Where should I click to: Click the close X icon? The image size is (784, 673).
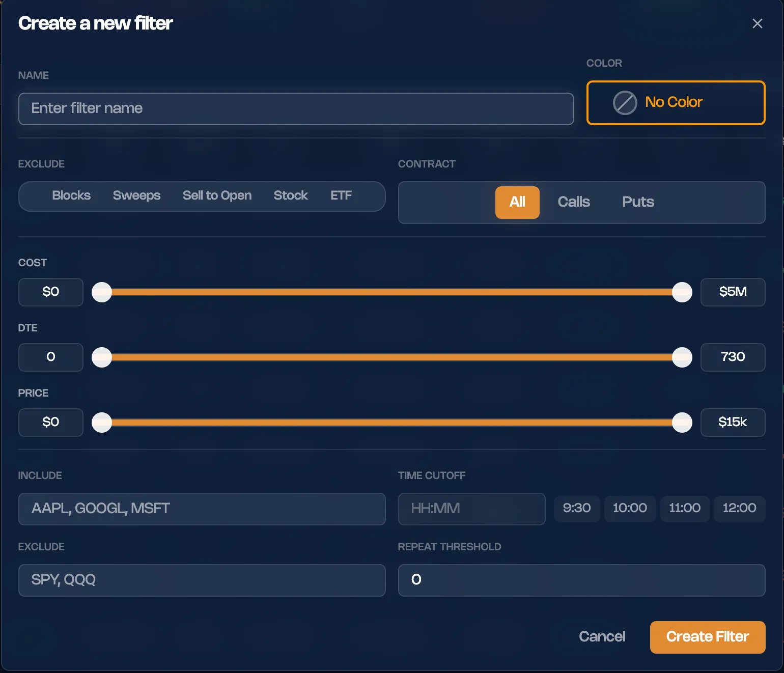point(758,23)
